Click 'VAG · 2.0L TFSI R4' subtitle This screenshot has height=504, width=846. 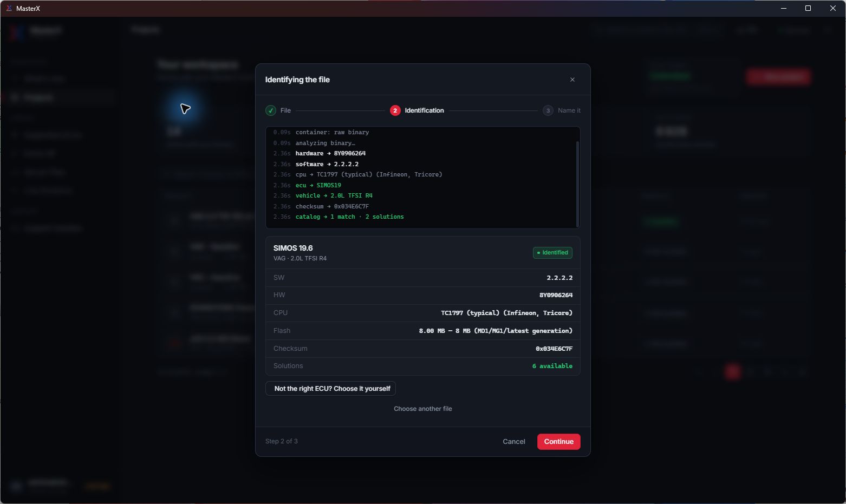click(300, 258)
